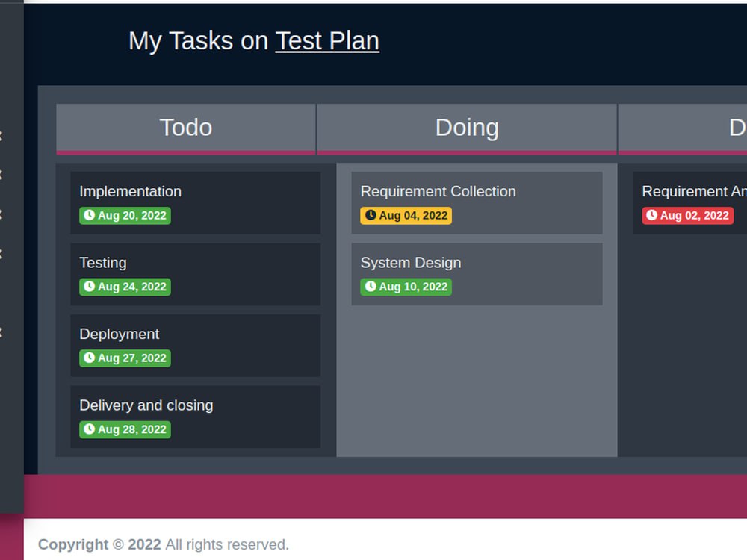747x560 pixels.
Task: Open the Test Plan link in the heading
Action: point(327,40)
